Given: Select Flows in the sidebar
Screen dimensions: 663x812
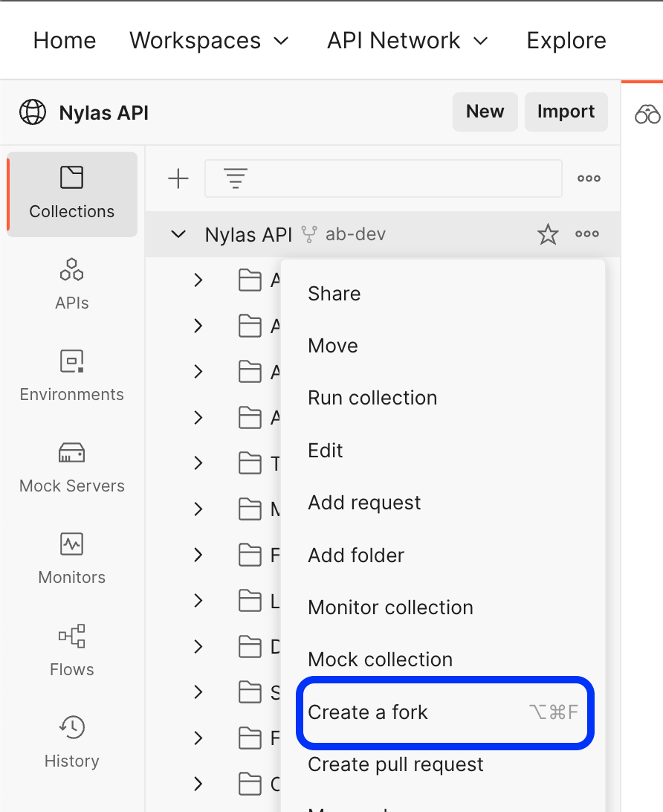Looking at the screenshot, I should pos(71,651).
